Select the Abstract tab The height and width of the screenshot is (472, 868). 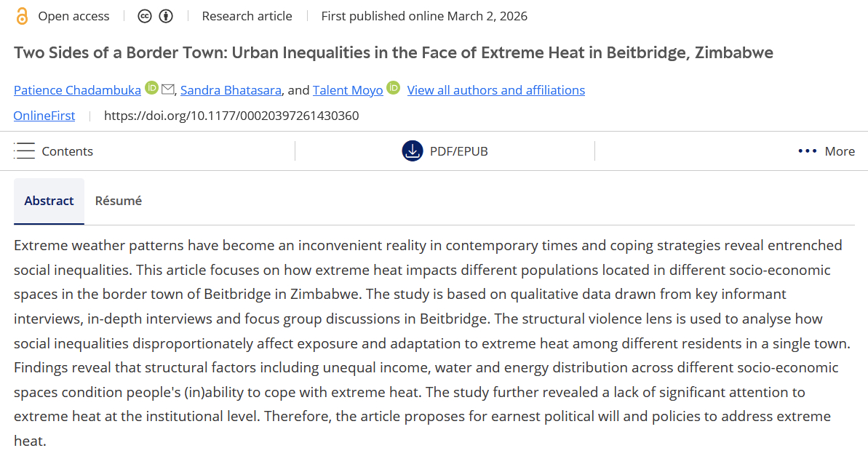click(49, 201)
